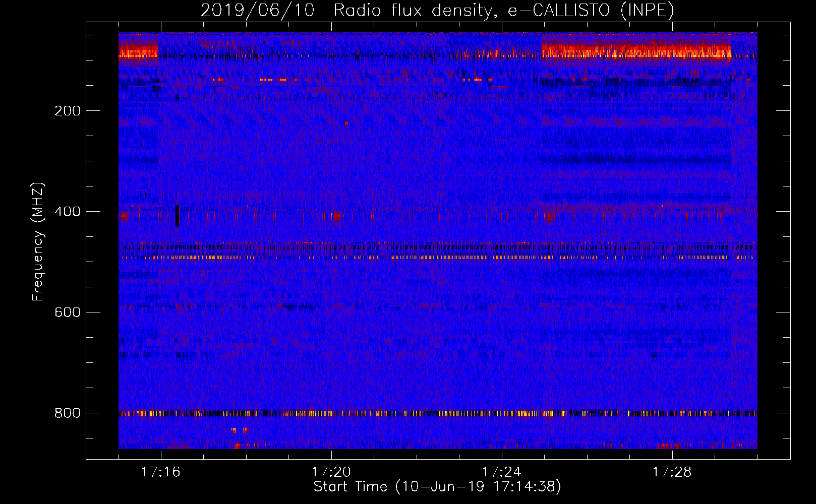Screen dimensions: 816x504
Task: Click the 17:16 time axis label
Action: point(161,472)
